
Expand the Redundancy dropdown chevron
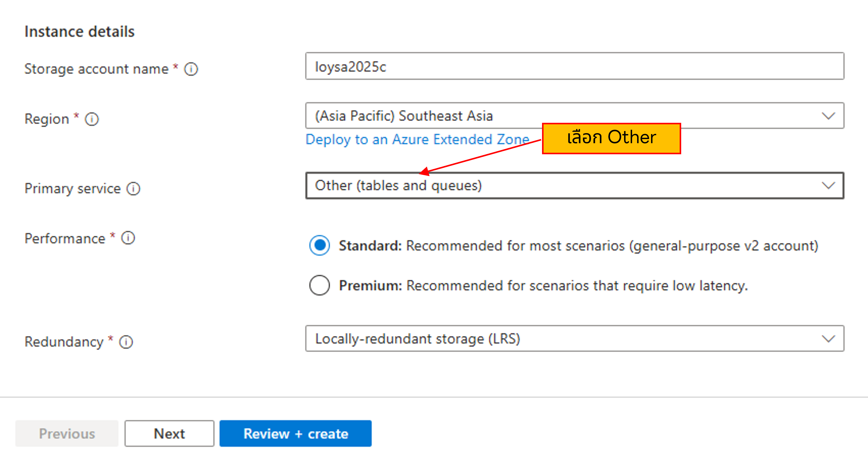tap(828, 339)
